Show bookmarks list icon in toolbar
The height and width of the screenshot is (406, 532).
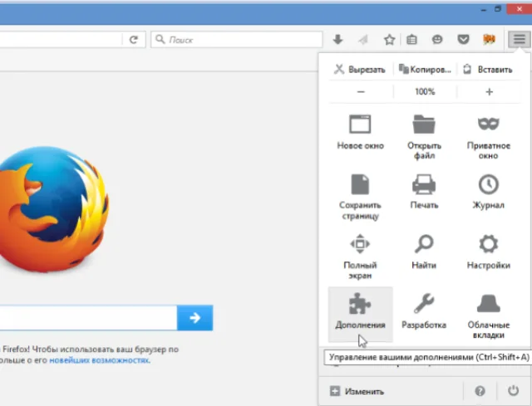(411, 40)
